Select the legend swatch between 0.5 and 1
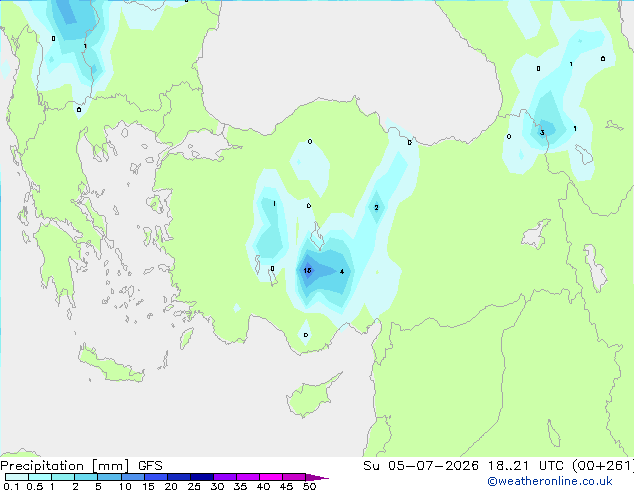The height and width of the screenshot is (490, 634). pyautogui.click(x=40, y=477)
